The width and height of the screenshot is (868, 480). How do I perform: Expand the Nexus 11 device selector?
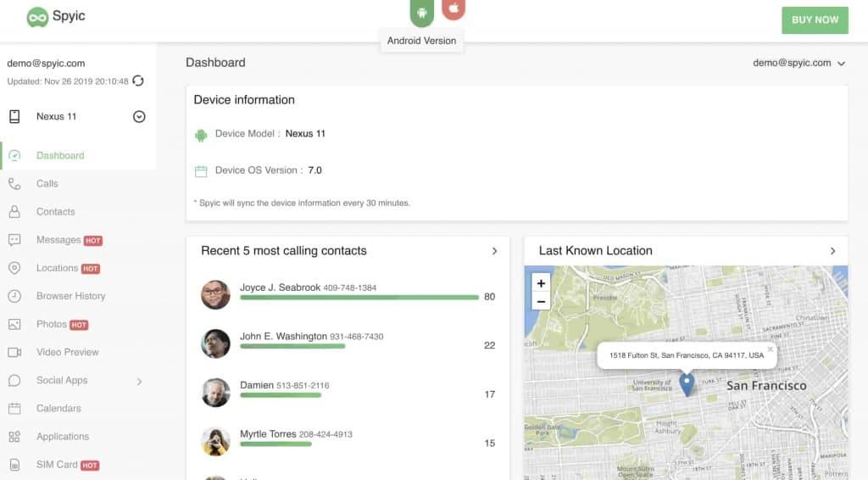coord(139,117)
